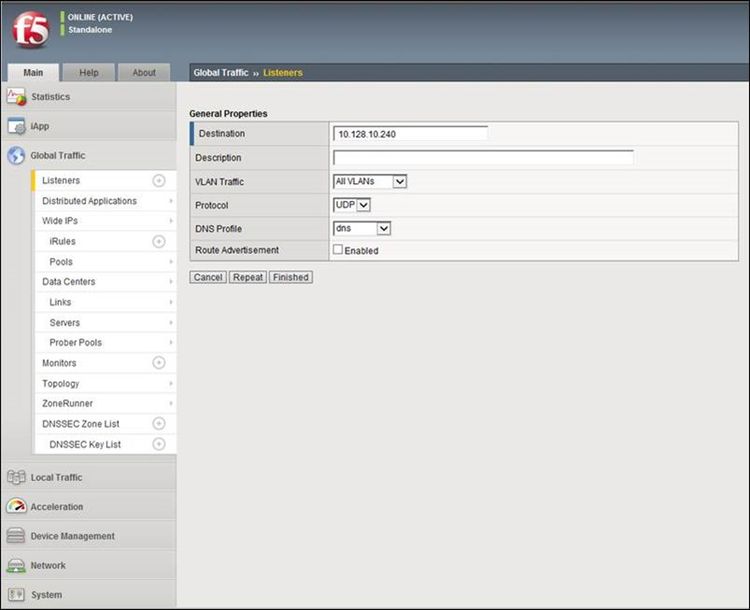Open the Statistics section icon
Image resolution: width=750 pixels, height=610 pixels.
[16, 97]
